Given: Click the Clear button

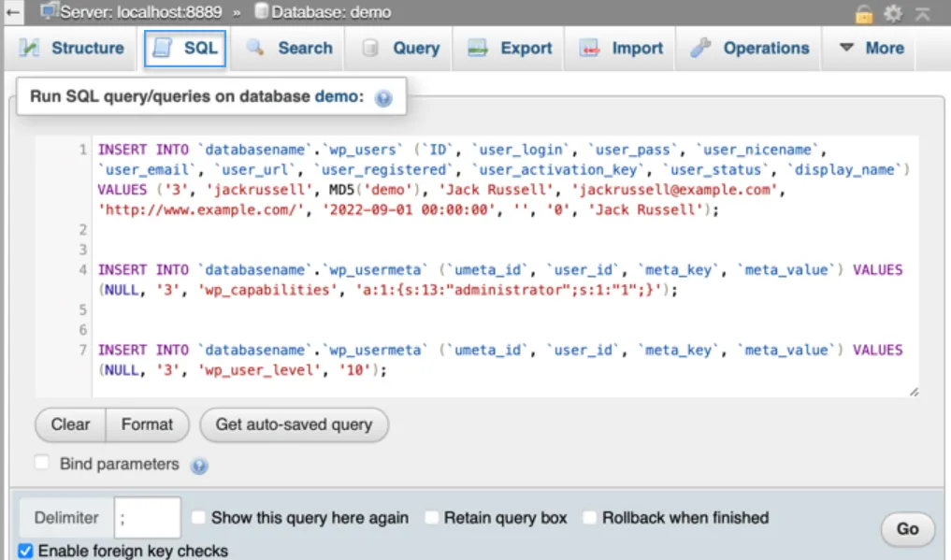Looking at the screenshot, I should coord(70,424).
